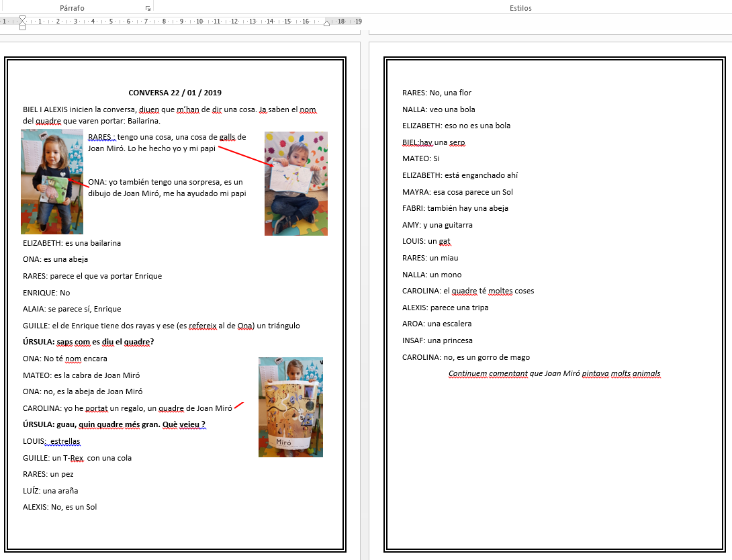The width and height of the screenshot is (732, 560).
Task: Click the line 'LUÍZ: una araña'
Action: tap(50, 491)
